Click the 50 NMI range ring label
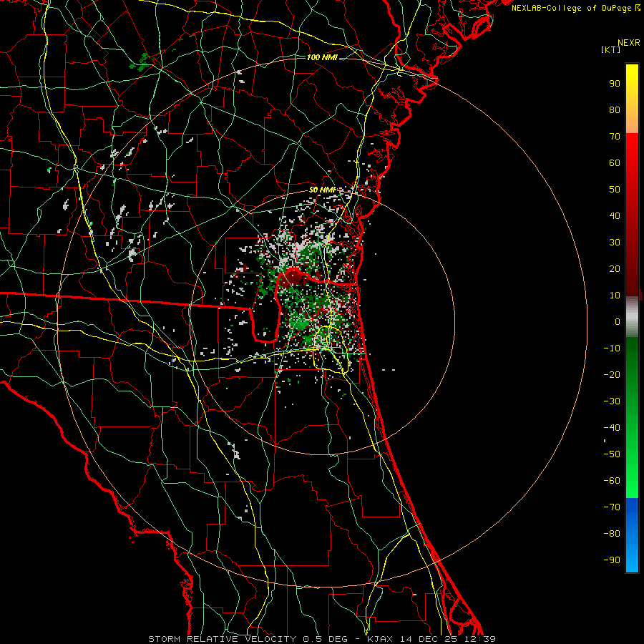644x644 pixels. pyautogui.click(x=322, y=190)
